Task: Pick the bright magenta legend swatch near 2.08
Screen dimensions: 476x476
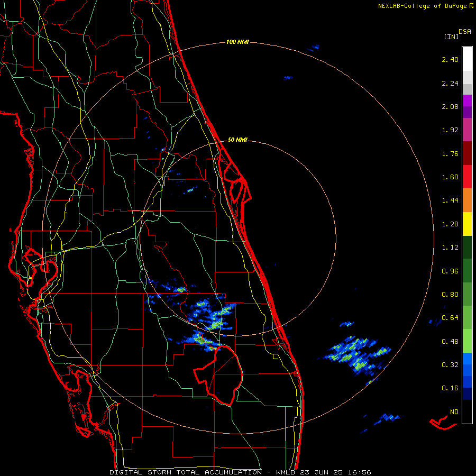Action: click(467, 100)
